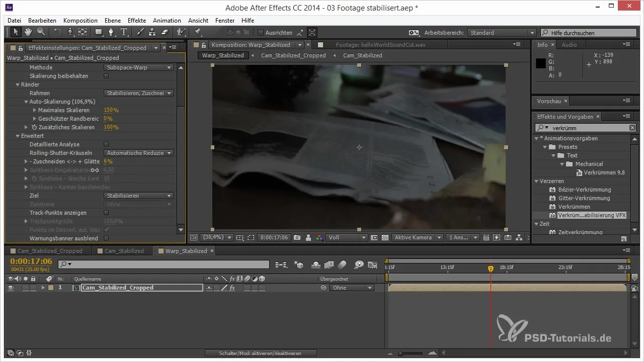Select the Selection arrow tool
The image size is (644, 362).
[16, 32]
